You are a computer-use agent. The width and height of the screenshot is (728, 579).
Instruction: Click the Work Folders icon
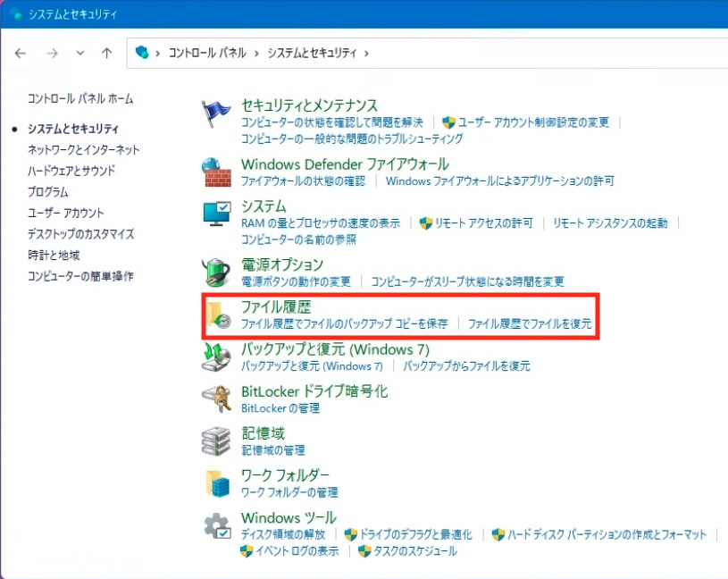click(x=217, y=483)
